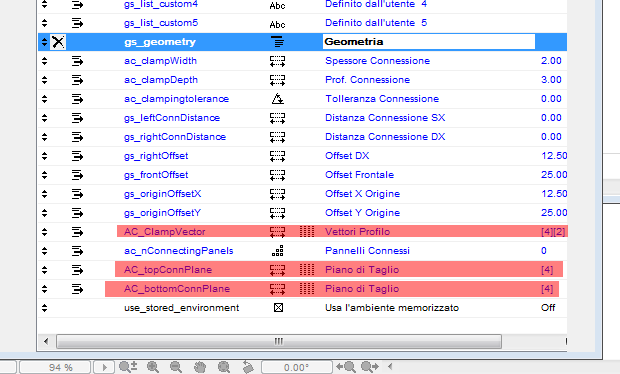Click the array grid icon for AC_topConnPlane
The width and height of the screenshot is (620, 374).
coord(307,270)
